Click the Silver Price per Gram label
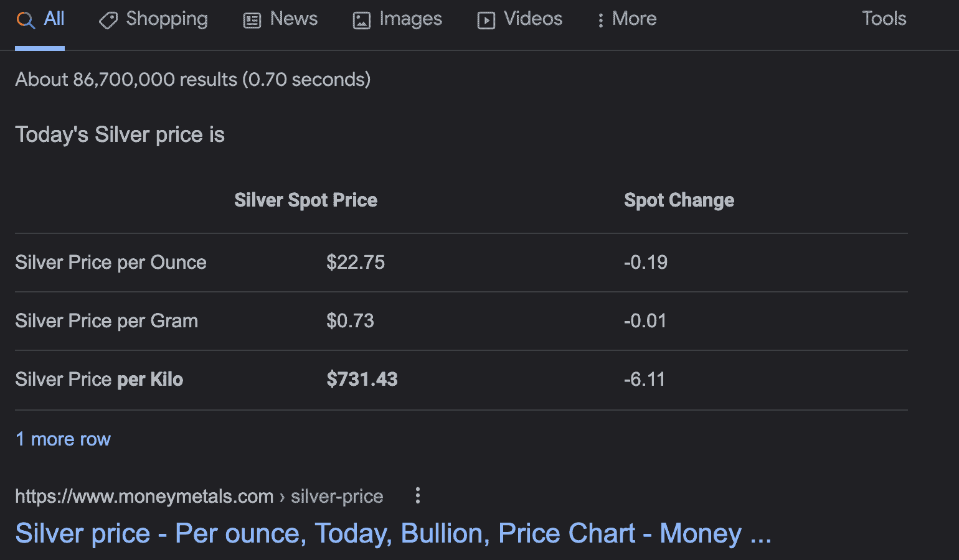 click(106, 321)
